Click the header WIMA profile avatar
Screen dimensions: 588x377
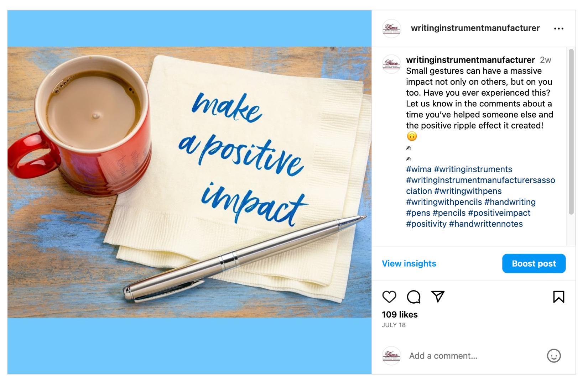coord(391,28)
